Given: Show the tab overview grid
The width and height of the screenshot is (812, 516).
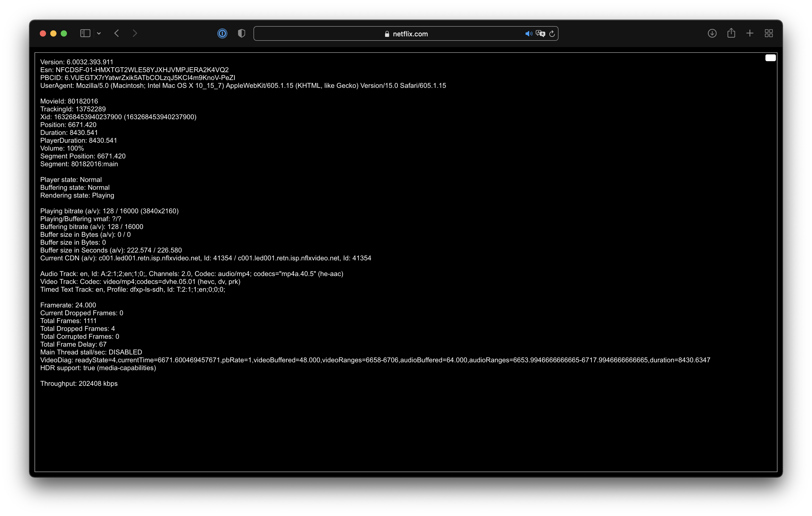Looking at the screenshot, I should tap(769, 33).
